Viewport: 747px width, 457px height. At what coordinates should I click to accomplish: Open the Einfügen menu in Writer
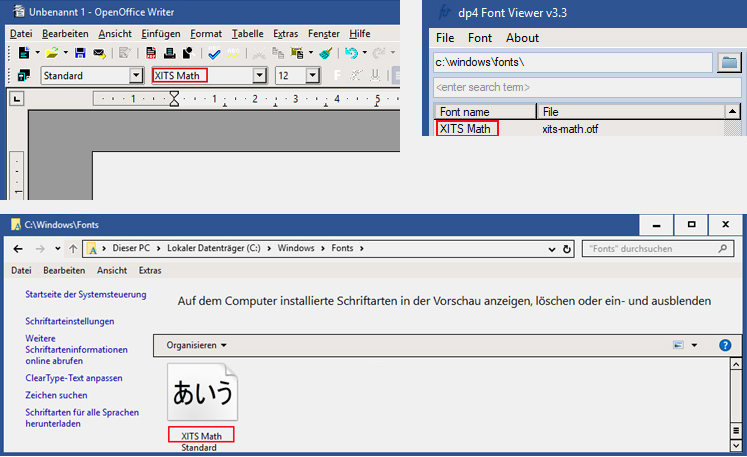click(x=161, y=33)
